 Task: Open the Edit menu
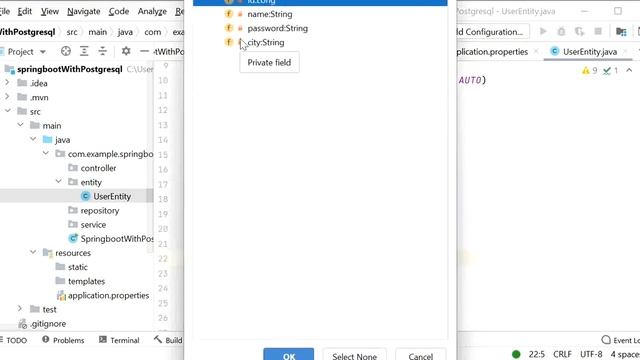pos(24,11)
